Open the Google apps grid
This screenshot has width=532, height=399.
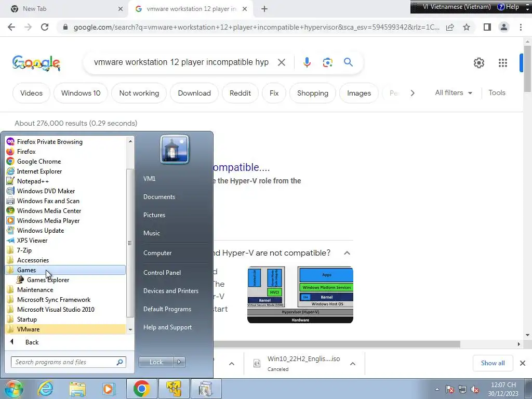click(x=502, y=63)
